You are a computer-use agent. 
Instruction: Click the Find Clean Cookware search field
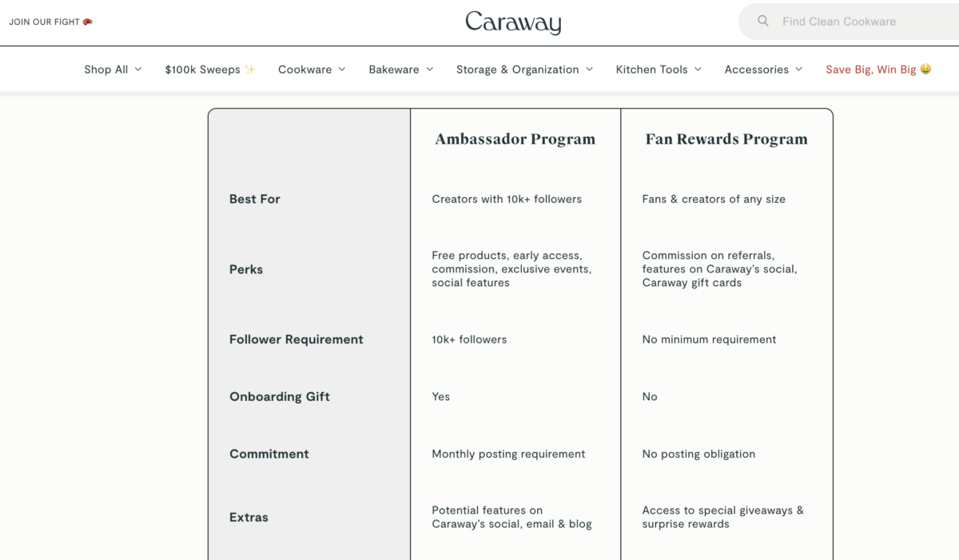(x=848, y=22)
